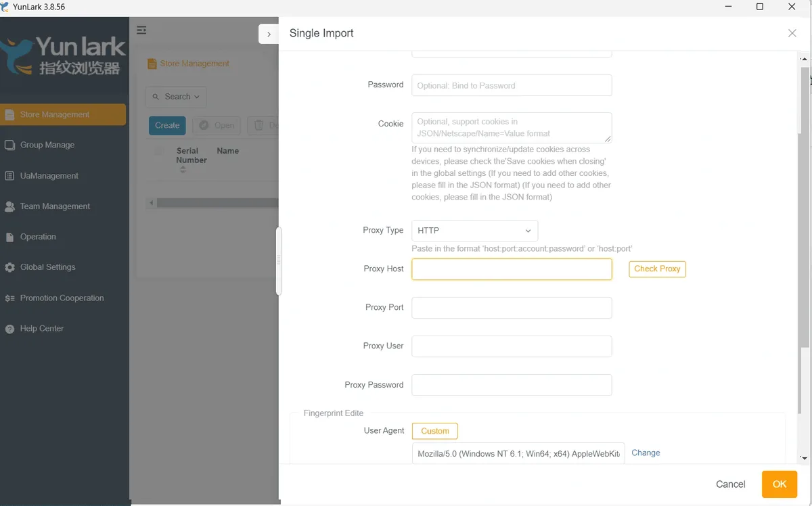Cancel the Single Import dialog

point(731,484)
